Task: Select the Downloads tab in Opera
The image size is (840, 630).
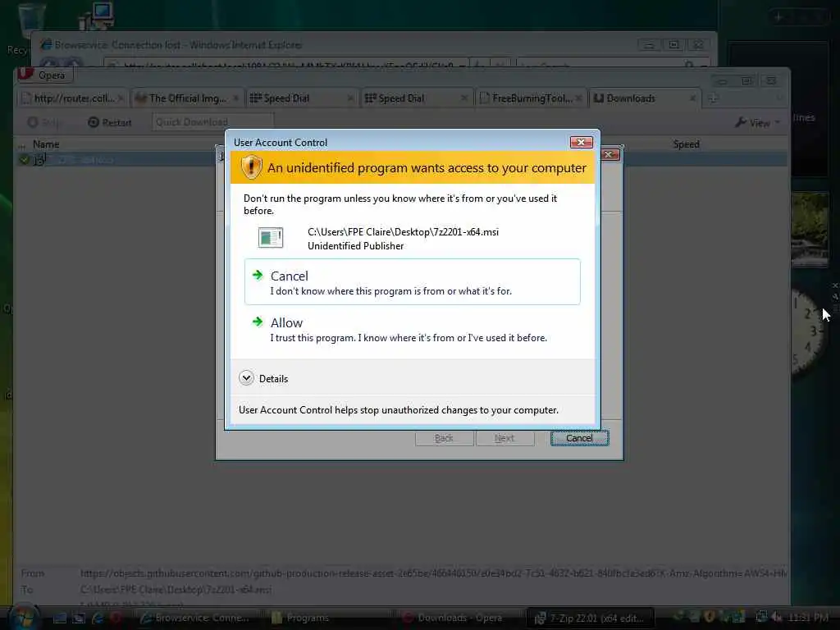Action: coord(645,98)
